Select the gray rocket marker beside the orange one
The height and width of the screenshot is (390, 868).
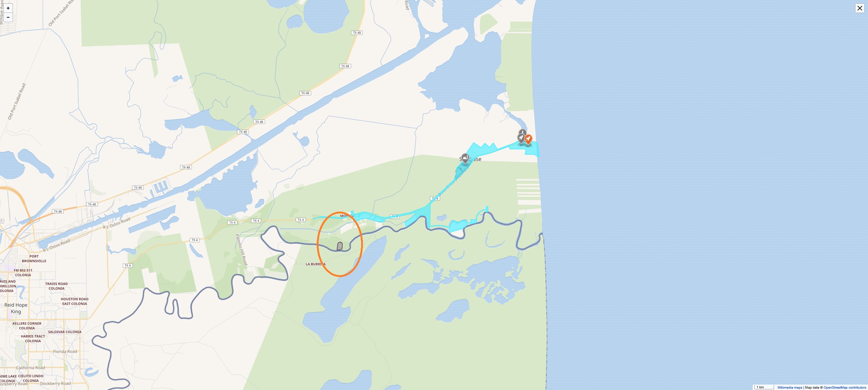[x=521, y=138]
